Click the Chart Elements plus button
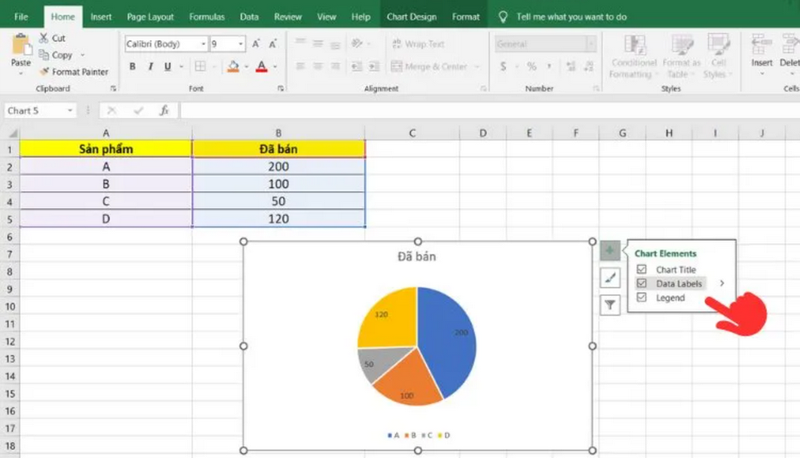800x458 pixels. tap(610, 250)
